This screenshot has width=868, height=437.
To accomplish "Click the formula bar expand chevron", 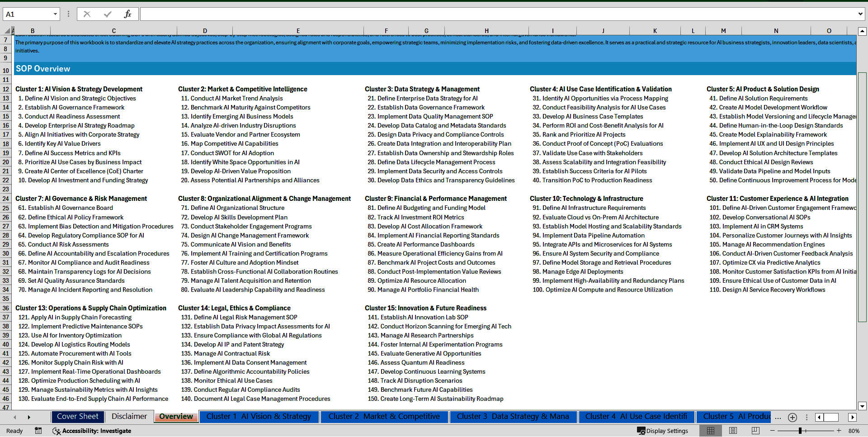I will (860, 14).
